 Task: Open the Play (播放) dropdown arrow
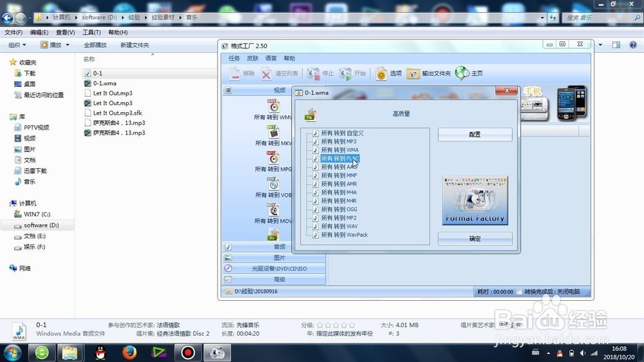pyautogui.click(x=68, y=45)
